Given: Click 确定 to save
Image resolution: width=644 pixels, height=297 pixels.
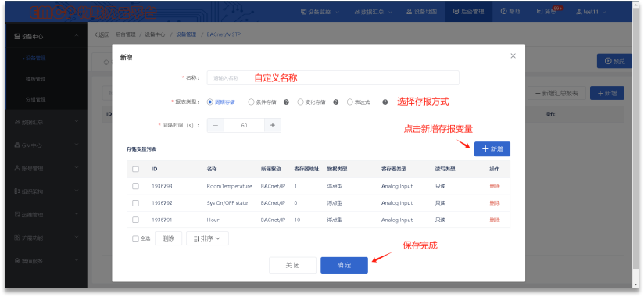Looking at the screenshot, I should [x=344, y=266].
